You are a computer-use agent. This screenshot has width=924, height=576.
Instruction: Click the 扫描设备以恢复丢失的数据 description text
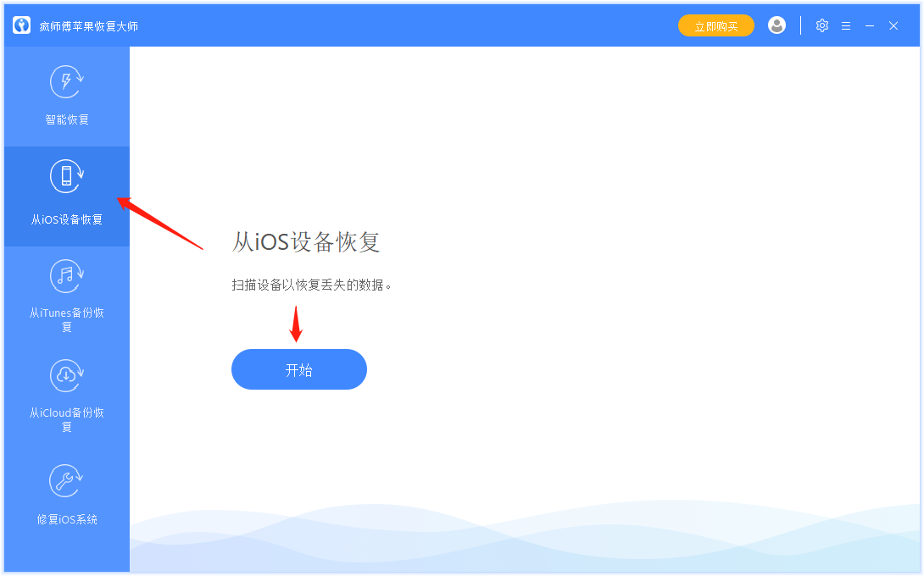(x=310, y=285)
